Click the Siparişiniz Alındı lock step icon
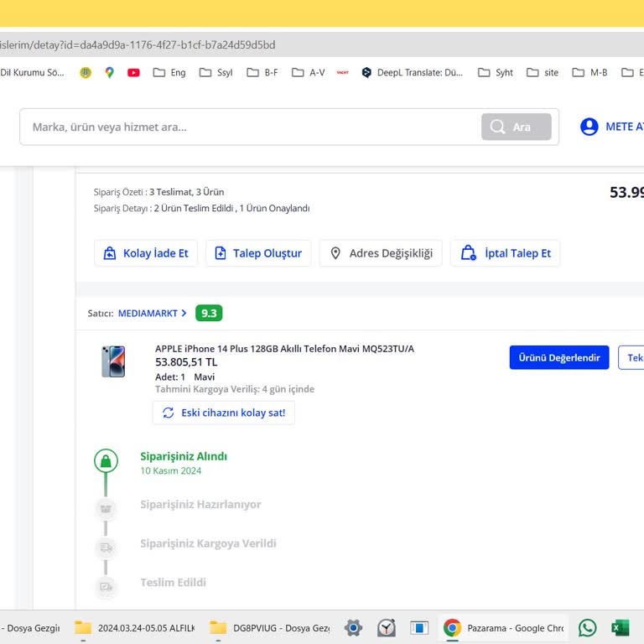Viewport: 644px width, 644px height. 106,461
